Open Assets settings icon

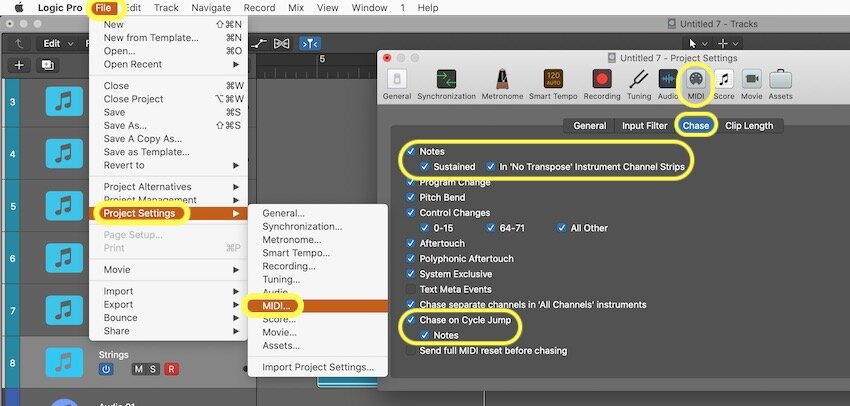[780, 80]
